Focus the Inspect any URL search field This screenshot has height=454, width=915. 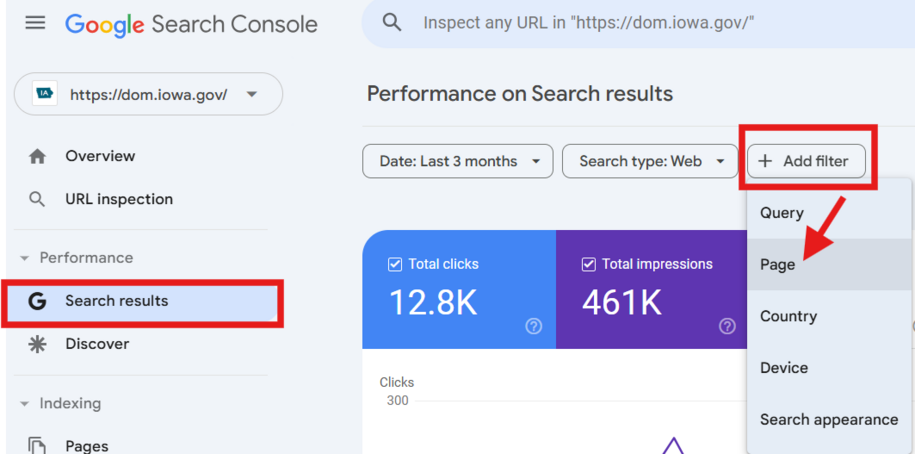pos(638,23)
